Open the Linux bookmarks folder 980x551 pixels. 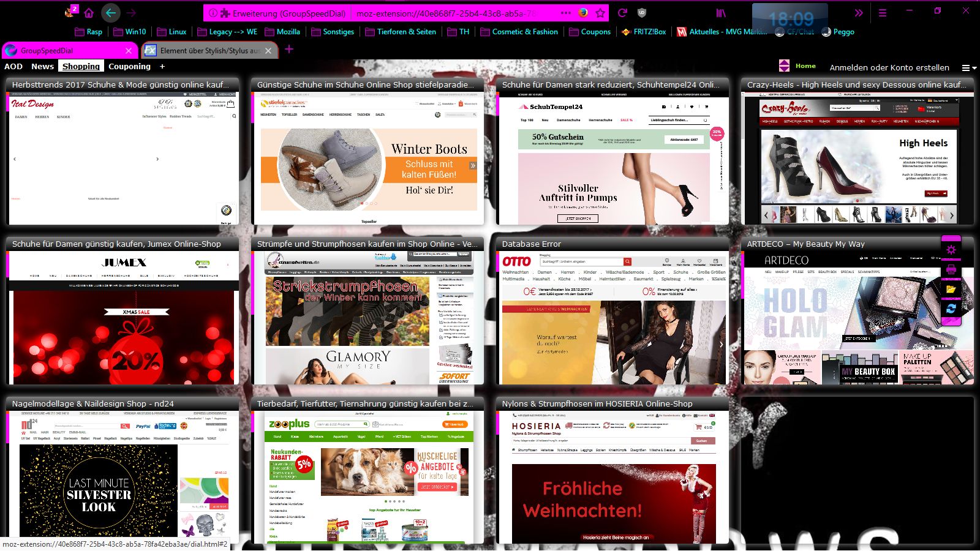click(x=171, y=32)
